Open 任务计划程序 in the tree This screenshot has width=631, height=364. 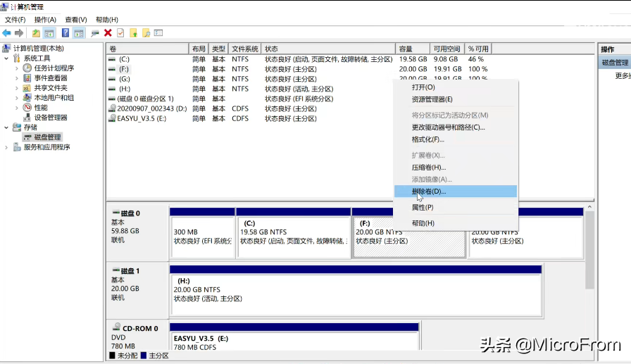54,68
